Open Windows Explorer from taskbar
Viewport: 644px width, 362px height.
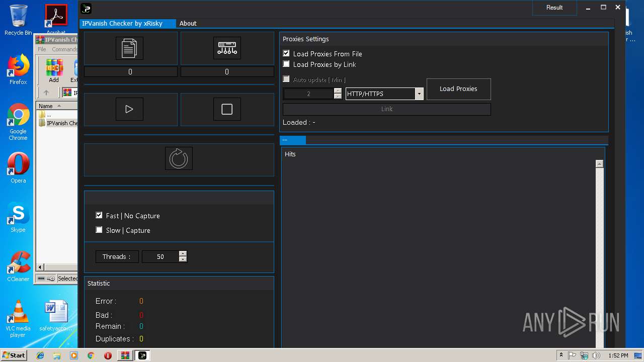click(57, 355)
